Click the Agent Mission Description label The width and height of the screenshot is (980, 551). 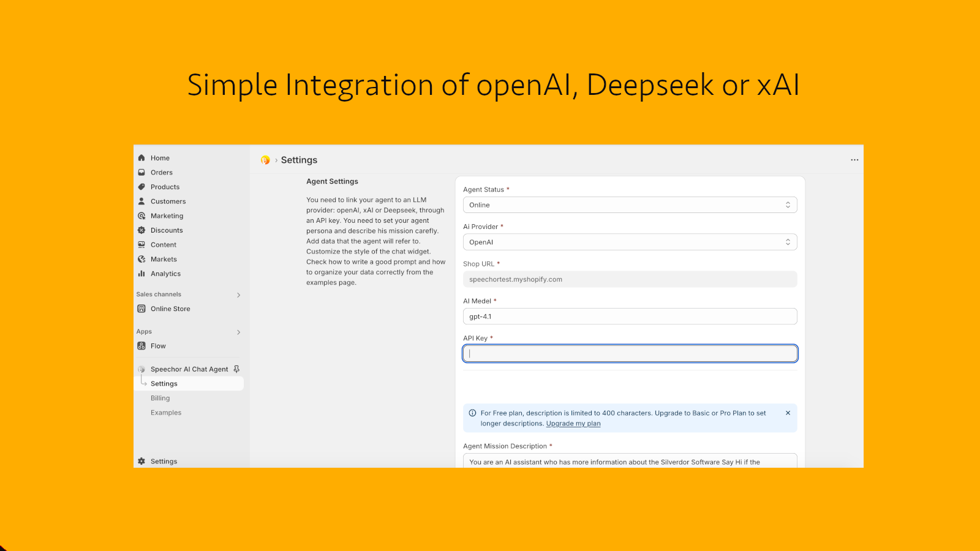505,446
